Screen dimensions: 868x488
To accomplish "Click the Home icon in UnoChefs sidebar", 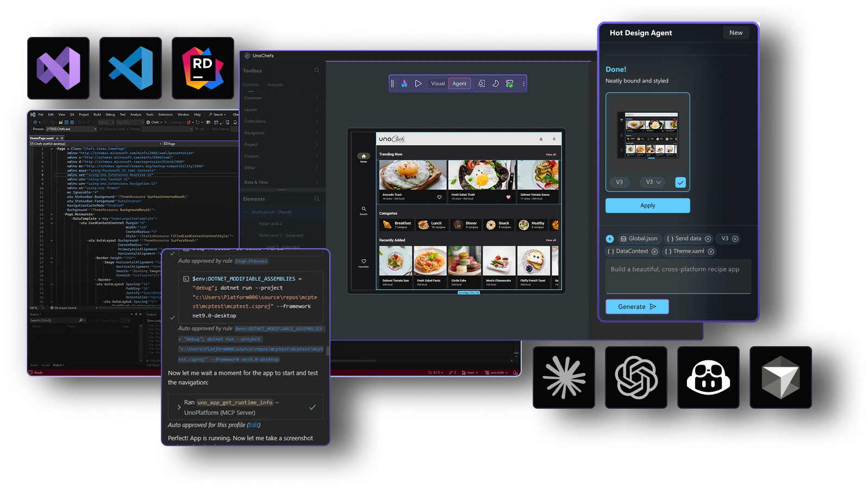I will coord(364,157).
